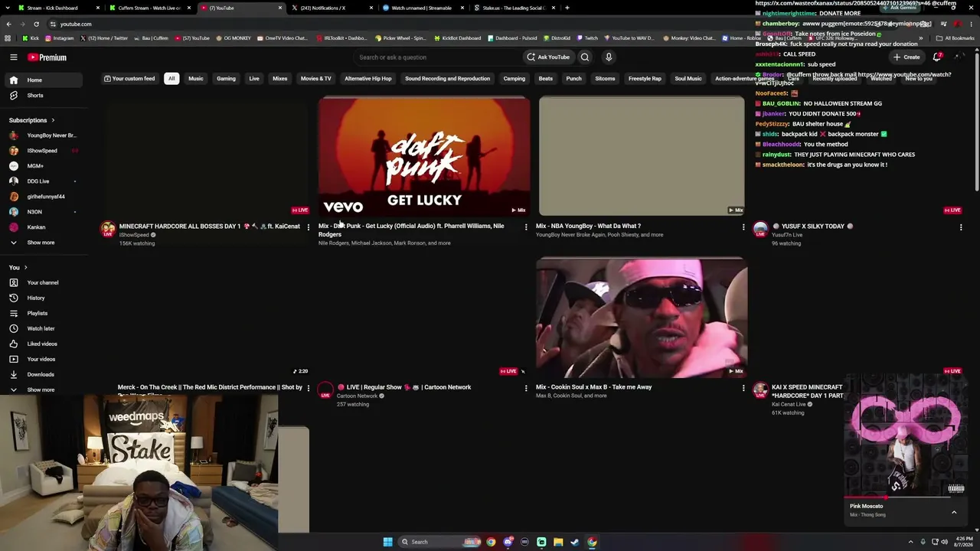Screen dimensions: 980x551
Task: Open Steam from the taskbar
Action: coord(575,542)
